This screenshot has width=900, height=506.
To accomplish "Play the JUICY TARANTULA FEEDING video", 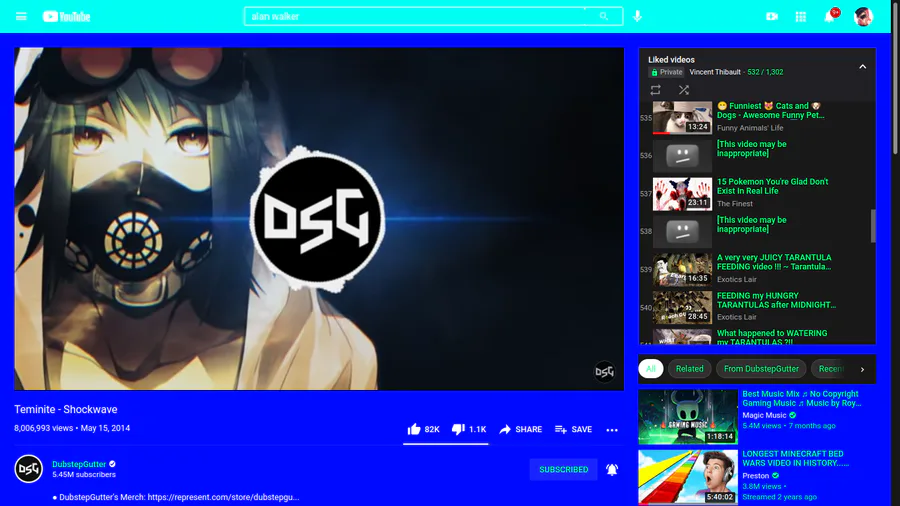I will [x=774, y=262].
